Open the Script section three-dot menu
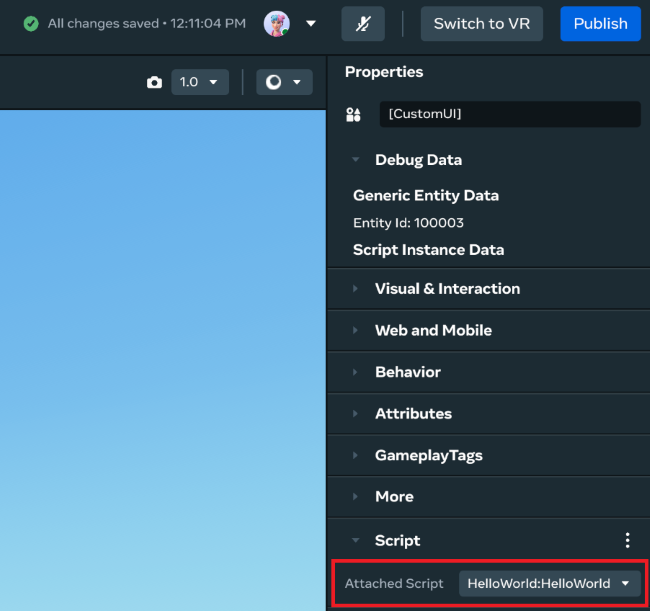This screenshot has width=650, height=611. [x=627, y=540]
